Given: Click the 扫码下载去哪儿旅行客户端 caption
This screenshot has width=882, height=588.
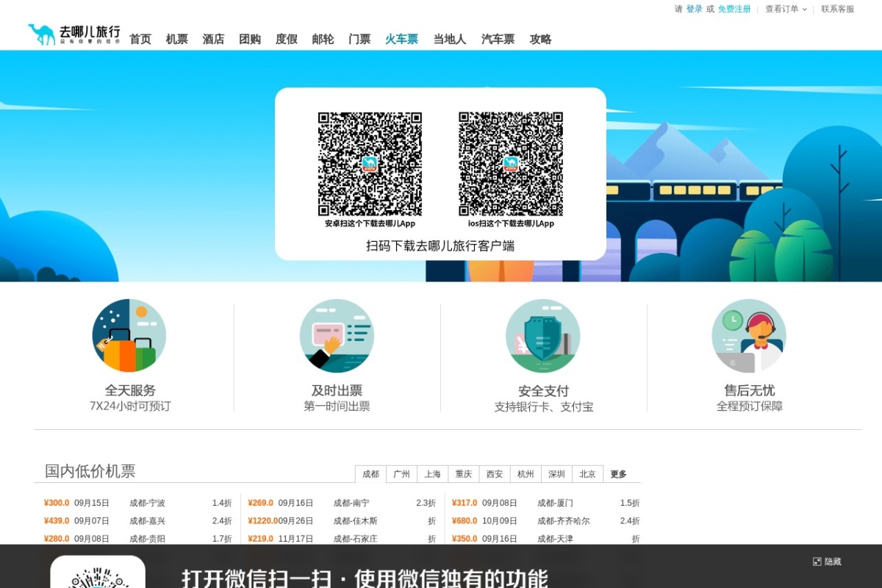Looking at the screenshot, I should tap(440, 245).
